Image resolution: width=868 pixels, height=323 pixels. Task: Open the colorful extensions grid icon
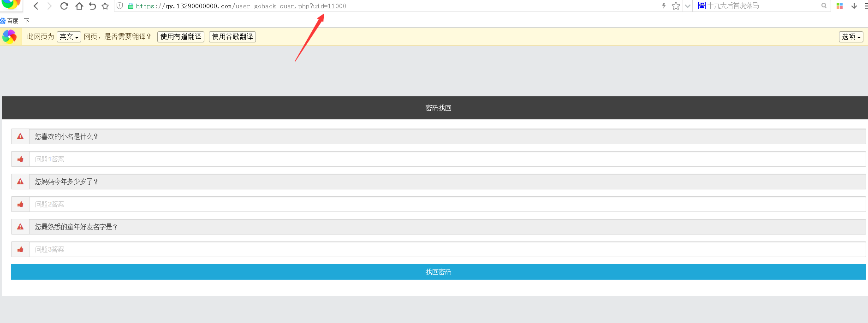pos(839,6)
